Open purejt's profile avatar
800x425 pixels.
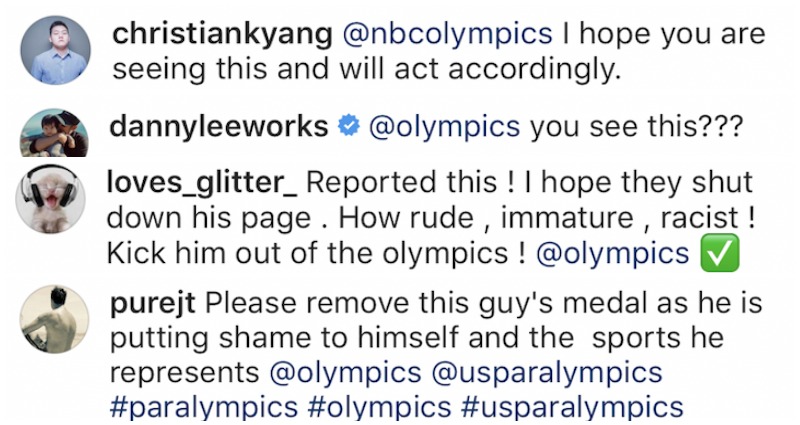click(x=55, y=319)
